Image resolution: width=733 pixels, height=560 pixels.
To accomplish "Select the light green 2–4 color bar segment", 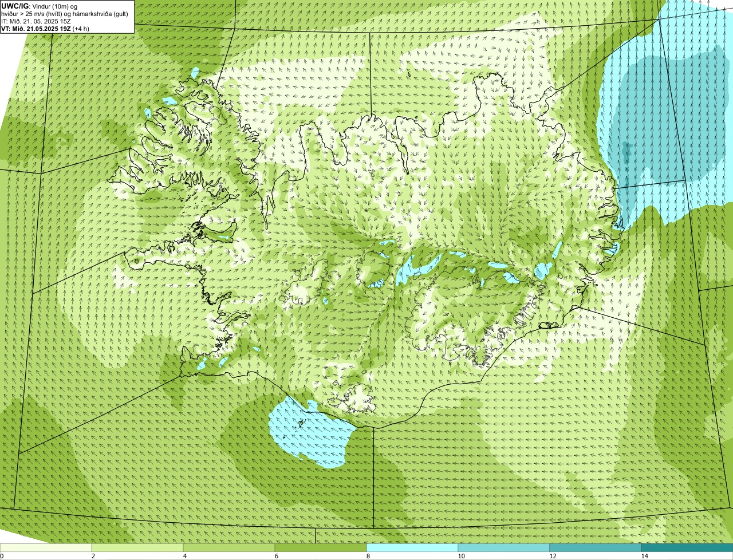I will (x=137, y=547).
